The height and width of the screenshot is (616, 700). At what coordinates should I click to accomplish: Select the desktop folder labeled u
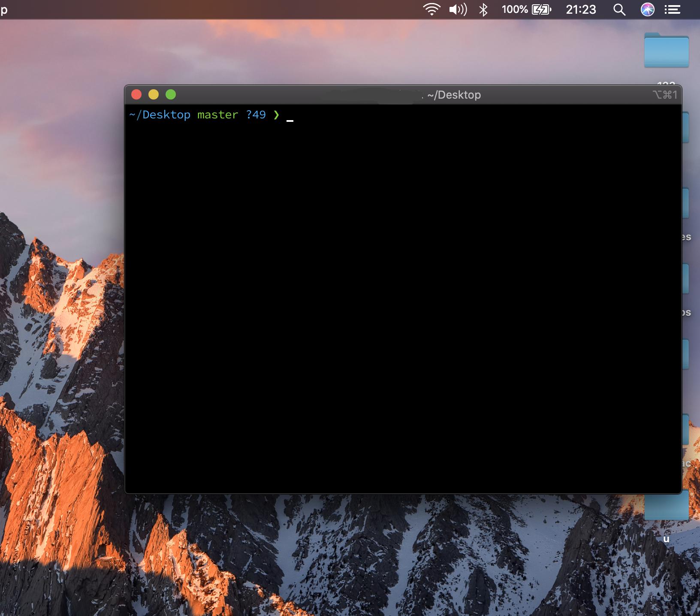[x=666, y=506]
